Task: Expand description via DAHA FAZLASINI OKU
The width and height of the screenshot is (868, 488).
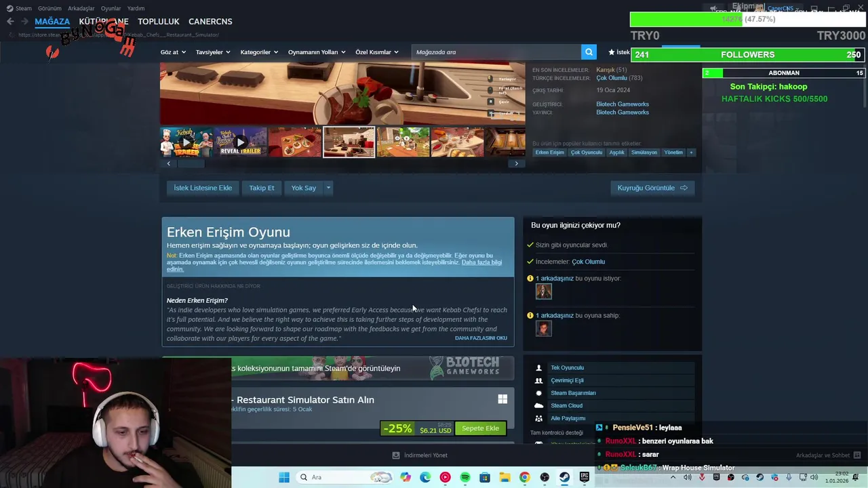Action: (481, 338)
